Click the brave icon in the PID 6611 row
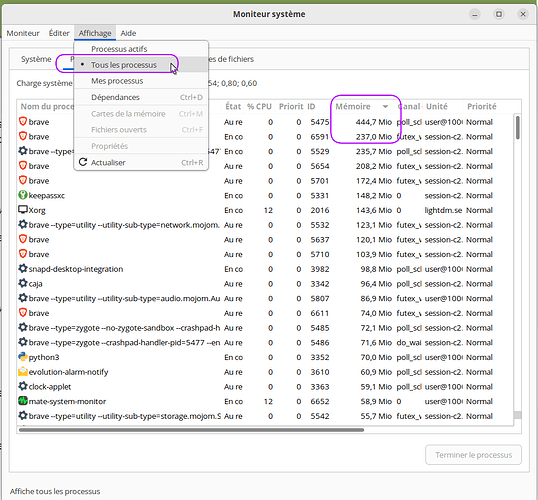Viewport: 538px width, 500px height. [x=23, y=313]
